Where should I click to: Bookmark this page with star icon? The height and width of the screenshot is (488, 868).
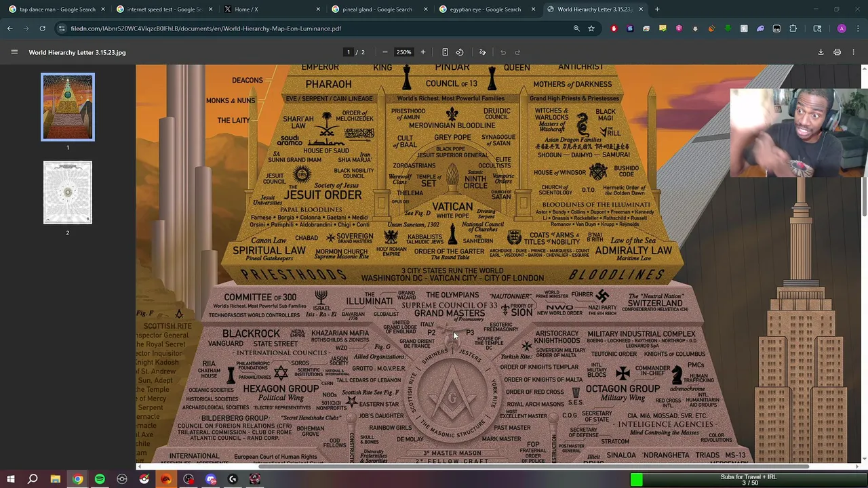pyautogui.click(x=591, y=28)
